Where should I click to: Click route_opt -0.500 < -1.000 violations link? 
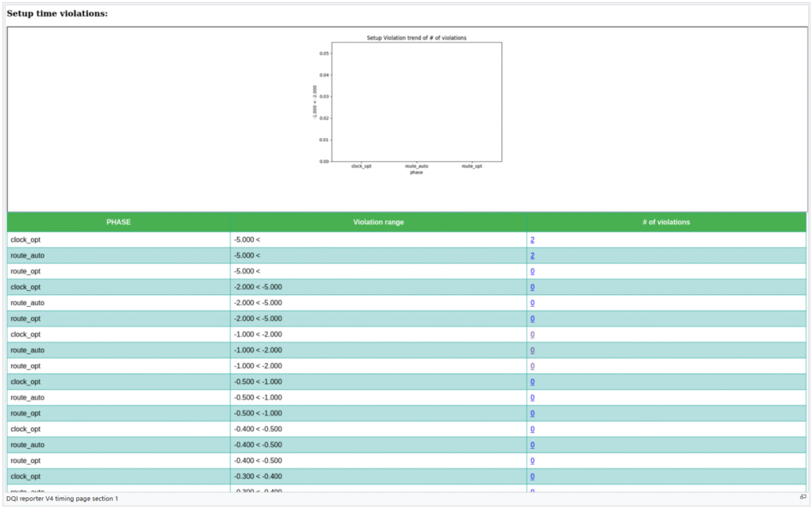(x=532, y=413)
